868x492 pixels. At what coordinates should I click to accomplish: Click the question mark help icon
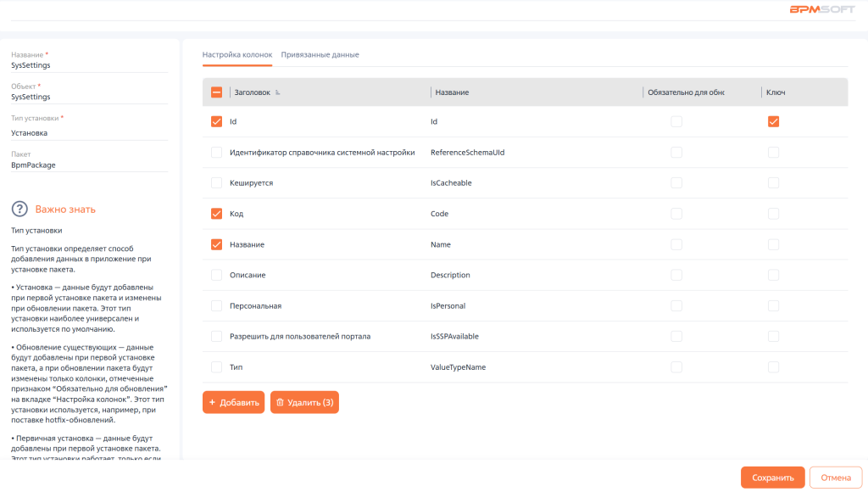(x=20, y=209)
